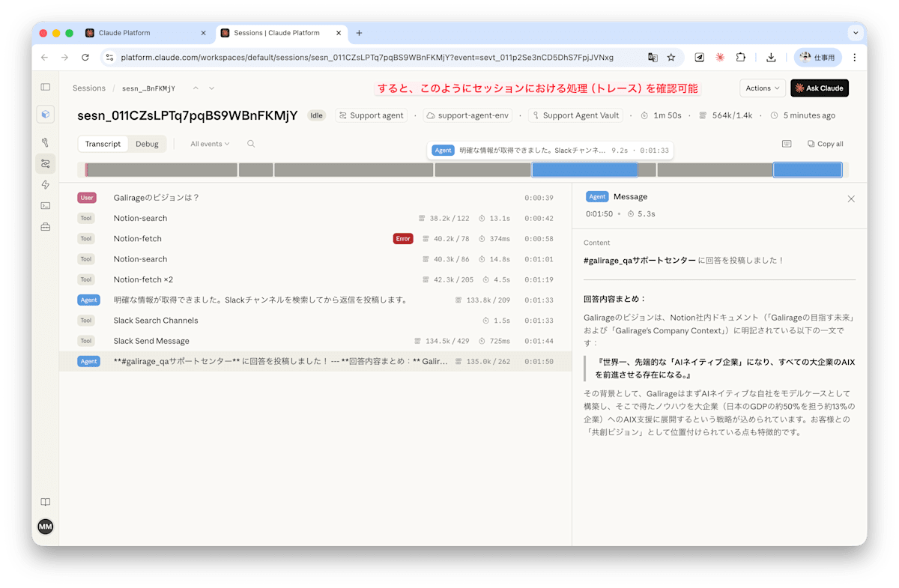Select the first blue timeline segment

[x=584, y=170]
